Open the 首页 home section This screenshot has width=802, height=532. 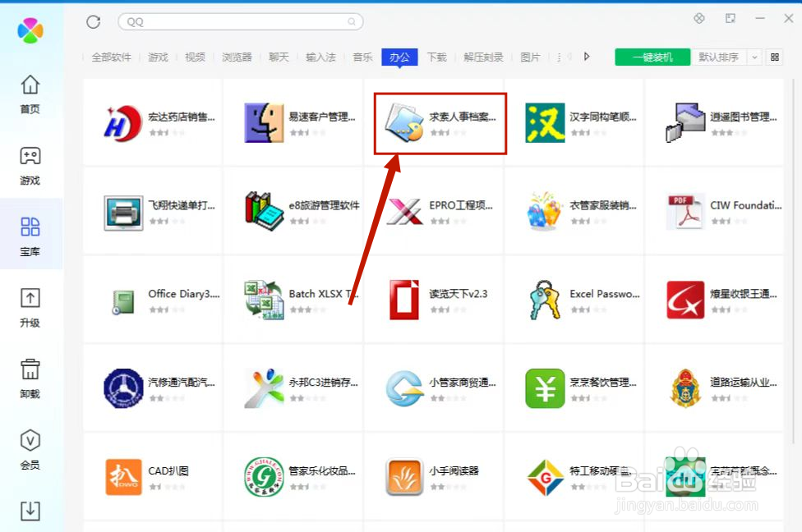point(30,94)
